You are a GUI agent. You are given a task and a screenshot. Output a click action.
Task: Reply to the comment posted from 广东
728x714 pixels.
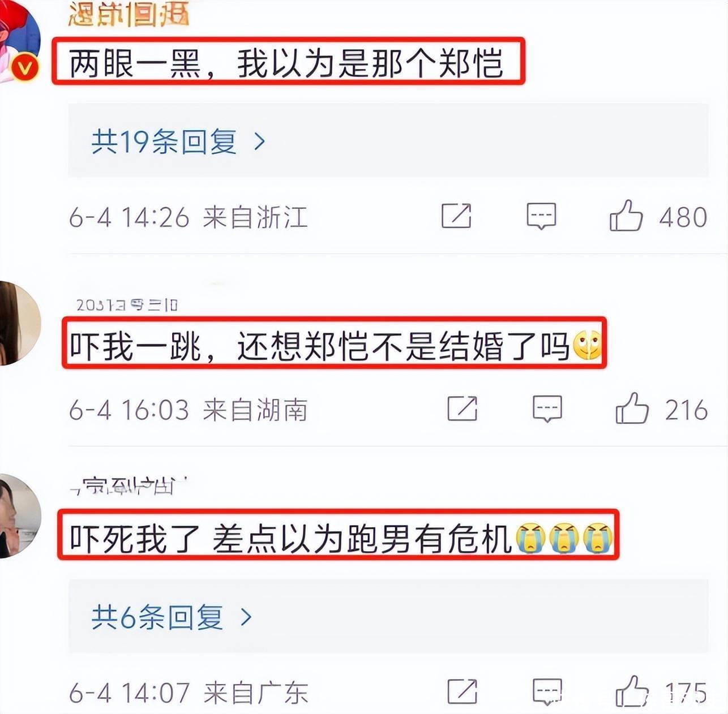(547, 691)
